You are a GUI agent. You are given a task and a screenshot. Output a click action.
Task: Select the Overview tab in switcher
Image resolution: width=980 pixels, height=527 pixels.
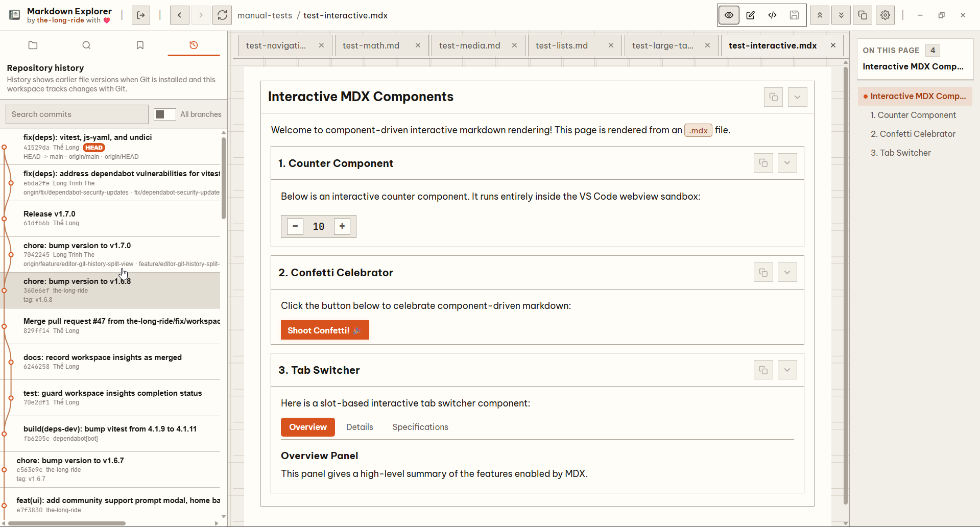coord(308,427)
